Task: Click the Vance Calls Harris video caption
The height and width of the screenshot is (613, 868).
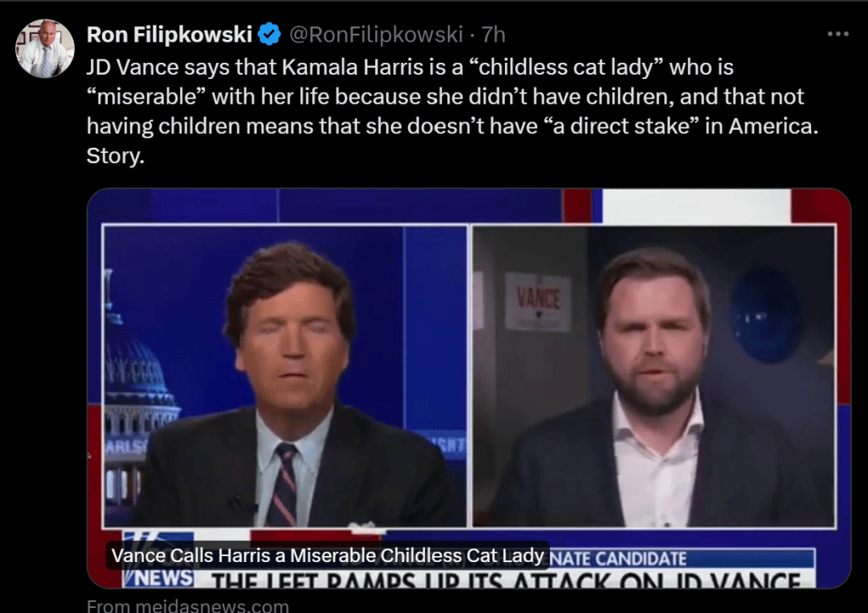Action: (x=328, y=555)
